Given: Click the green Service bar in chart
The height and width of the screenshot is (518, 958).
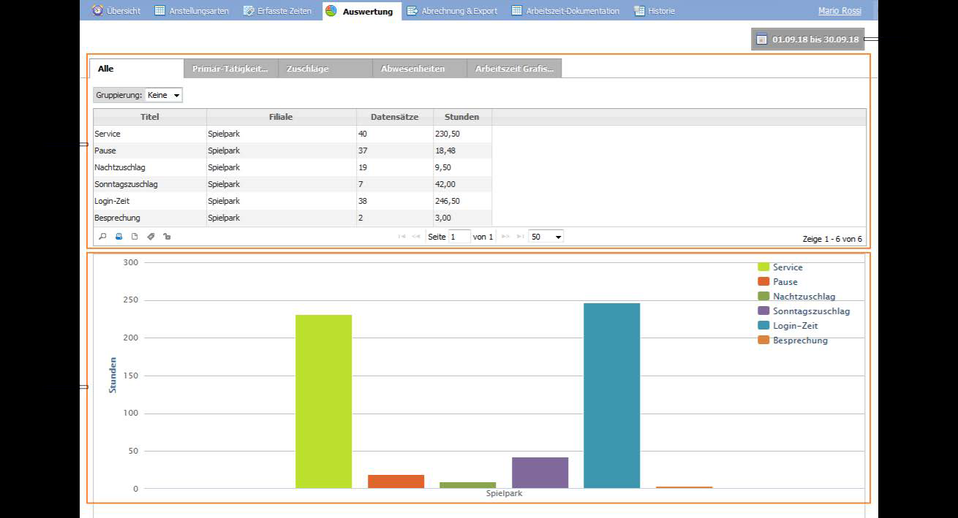Looking at the screenshot, I should [324, 401].
